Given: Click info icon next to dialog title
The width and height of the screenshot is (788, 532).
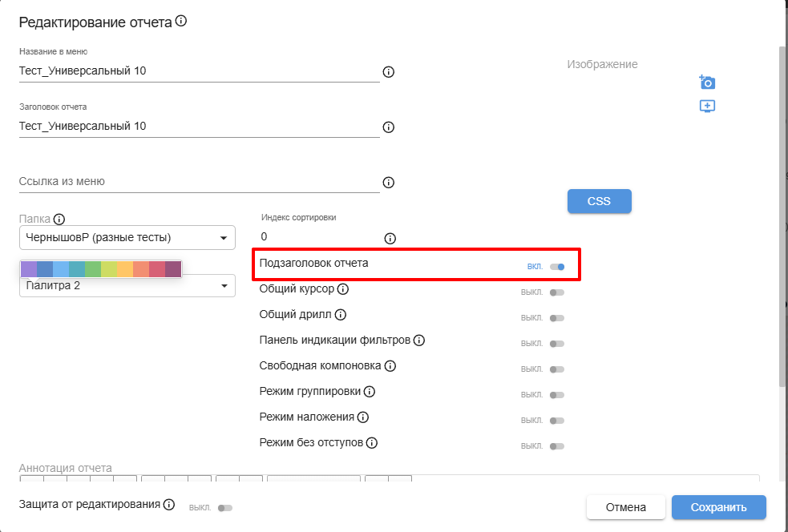Looking at the screenshot, I should click(181, 22).
